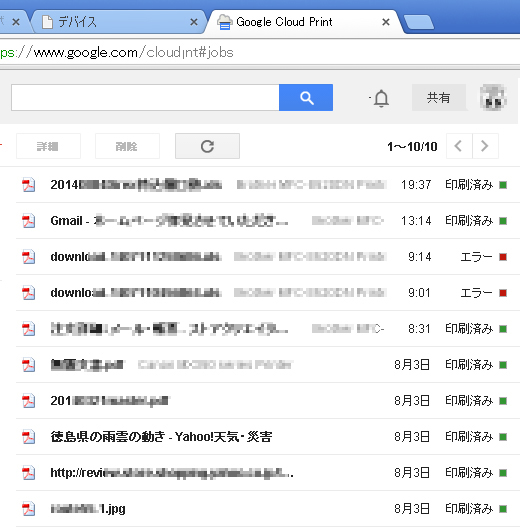This screenshot has width=520, height=531.
Task: Select the job name ending 1.jpg
Action: pos(88,509)
